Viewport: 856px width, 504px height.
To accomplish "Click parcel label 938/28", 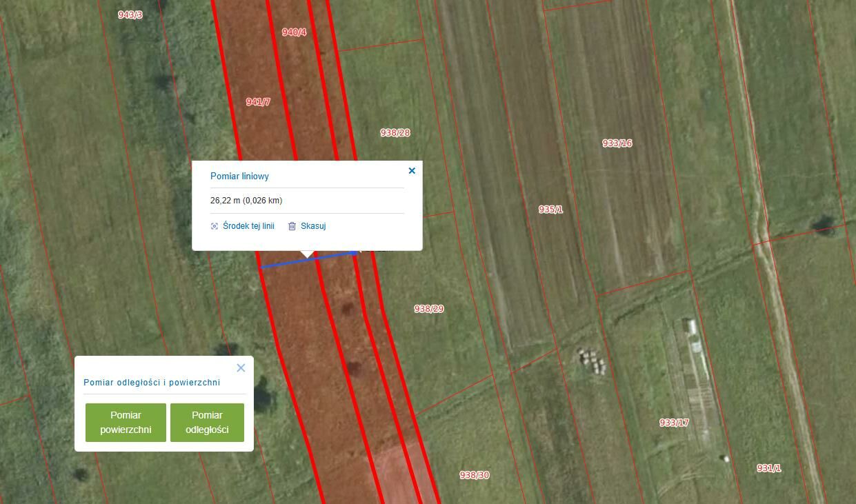I will [x=395, y=132].
